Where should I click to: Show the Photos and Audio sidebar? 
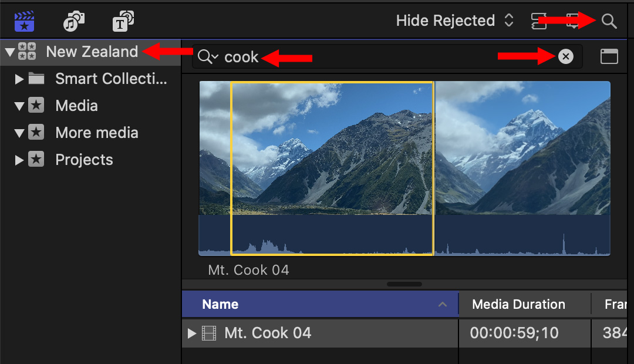point(74,22)
